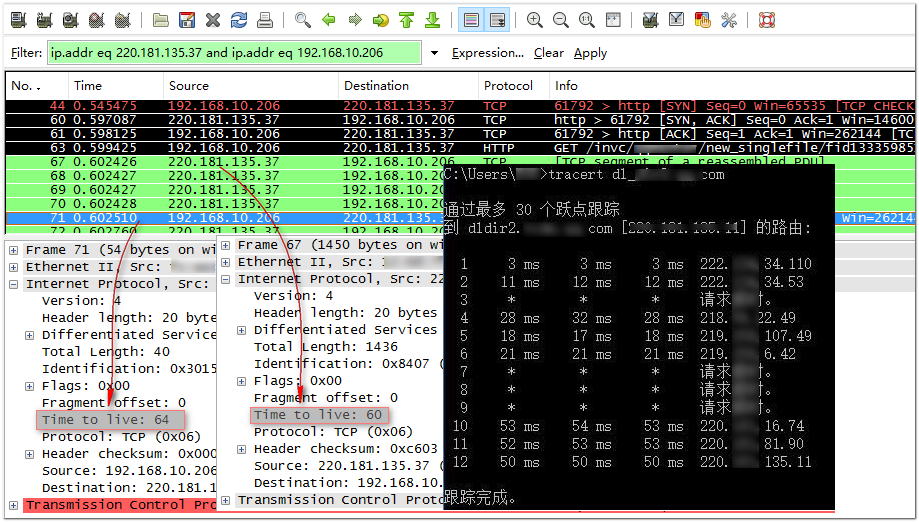
Task: Expand the Frame 71 tree node
Action: pos(13,250)
